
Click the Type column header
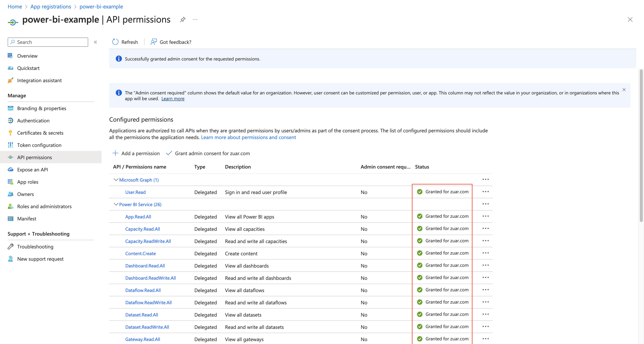tap(200, 167)
